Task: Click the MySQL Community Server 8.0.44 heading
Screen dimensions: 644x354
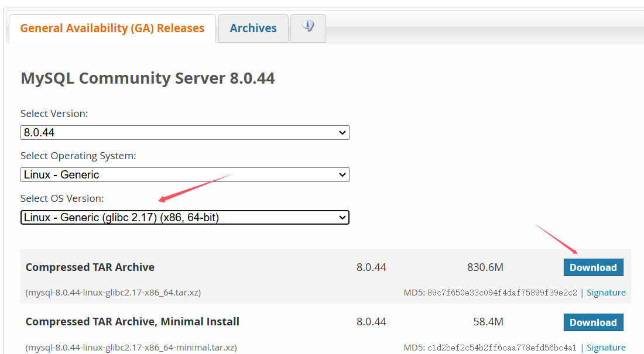Action: [x=148, y=78]
